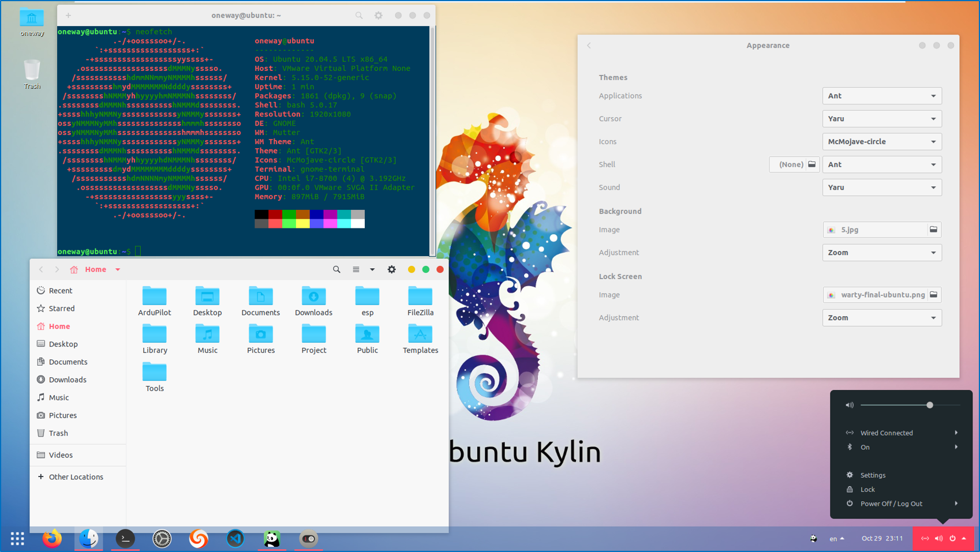Click the terminal scrollbar
This screenshot has height=552, width=980.
click(x=432, y=140)
